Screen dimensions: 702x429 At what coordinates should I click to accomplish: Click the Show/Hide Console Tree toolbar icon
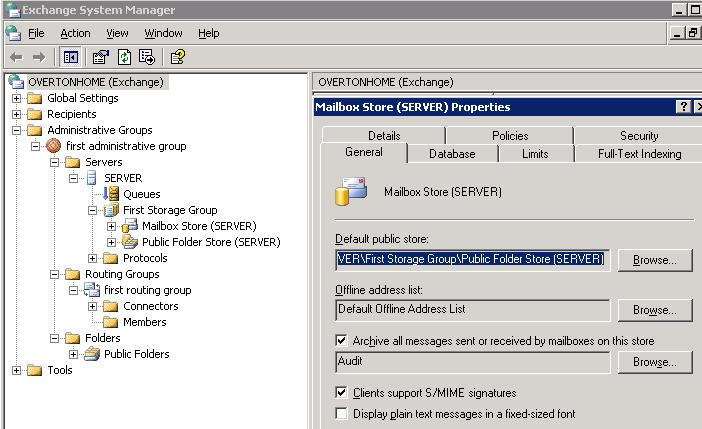(x=71, y=57)
